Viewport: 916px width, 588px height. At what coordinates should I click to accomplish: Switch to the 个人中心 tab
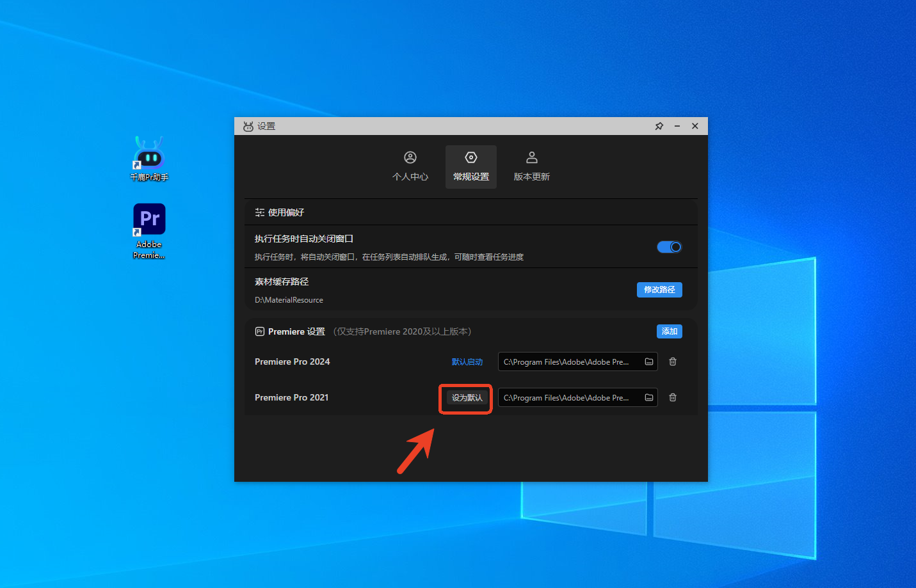(x=410, y=166)
